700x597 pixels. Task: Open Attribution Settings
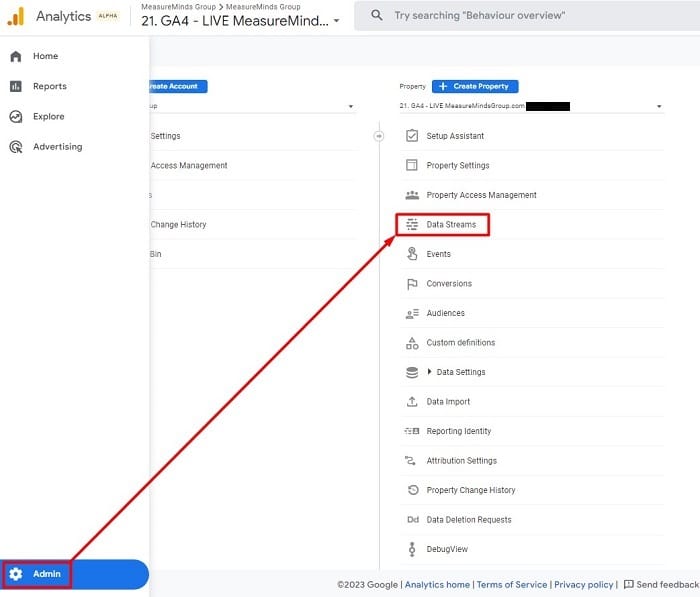462,460
